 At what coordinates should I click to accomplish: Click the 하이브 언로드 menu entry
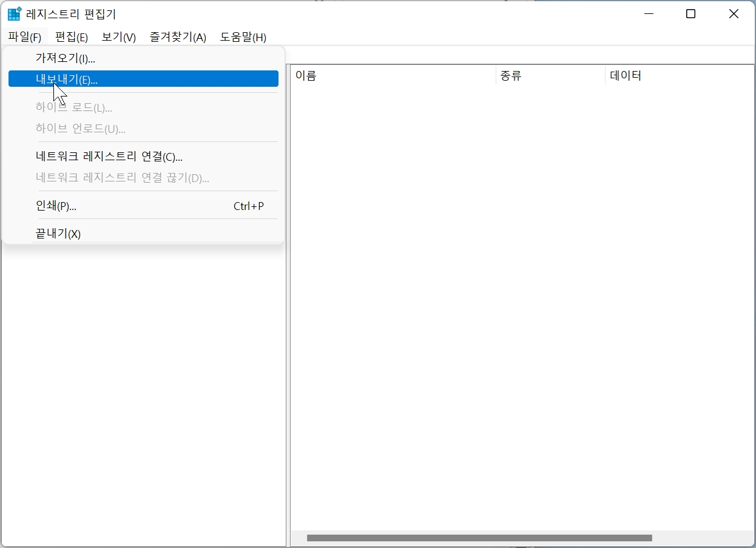click(79, 129)
